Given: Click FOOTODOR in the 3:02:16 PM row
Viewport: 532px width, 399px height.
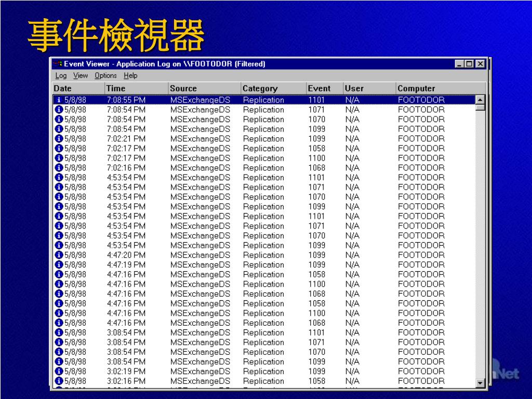Looking at the screenshot, I should (421, 381).
